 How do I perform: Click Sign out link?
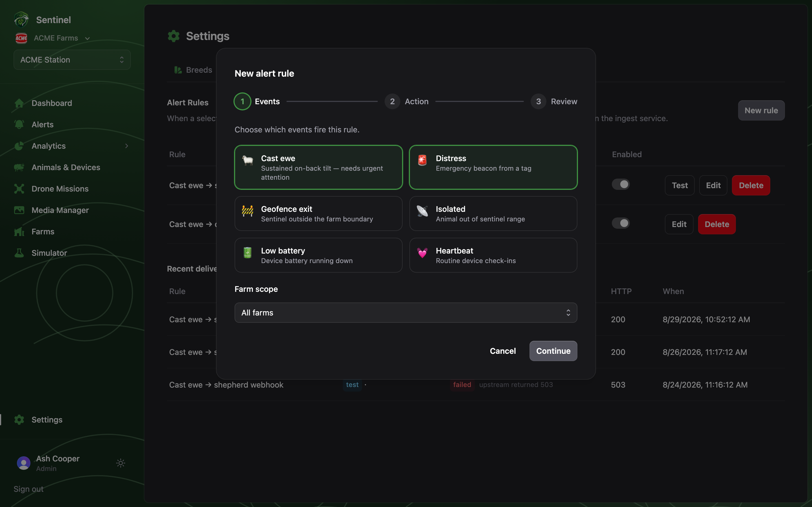(28, 489)
